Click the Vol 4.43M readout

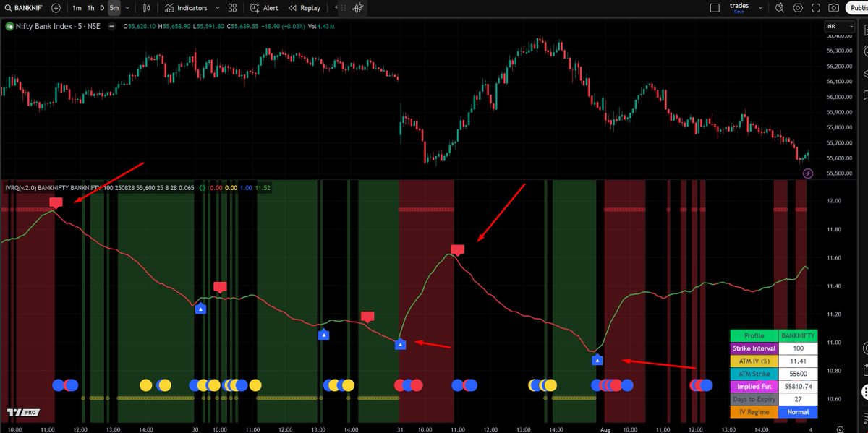tap(322, 27)
